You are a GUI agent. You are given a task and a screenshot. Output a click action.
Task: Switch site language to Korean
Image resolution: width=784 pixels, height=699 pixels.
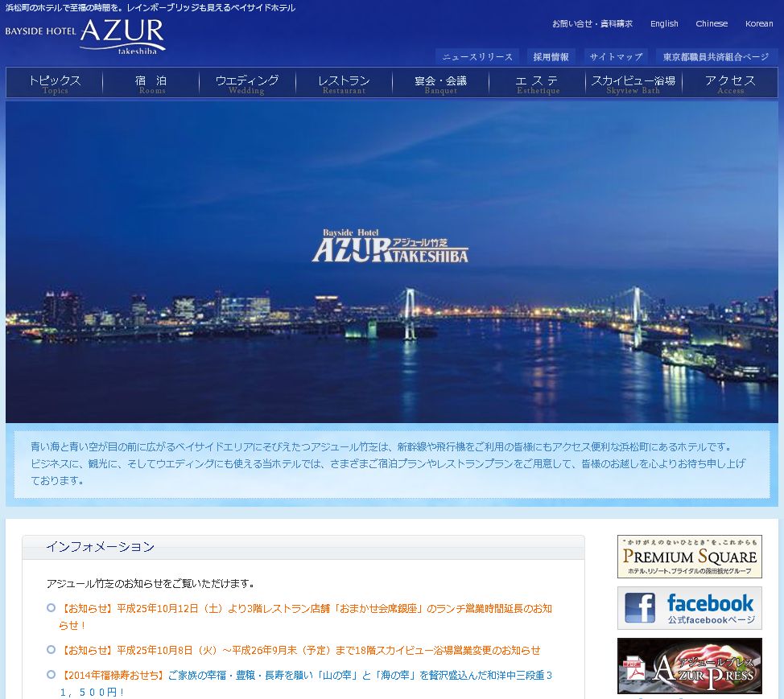[759, 23]
